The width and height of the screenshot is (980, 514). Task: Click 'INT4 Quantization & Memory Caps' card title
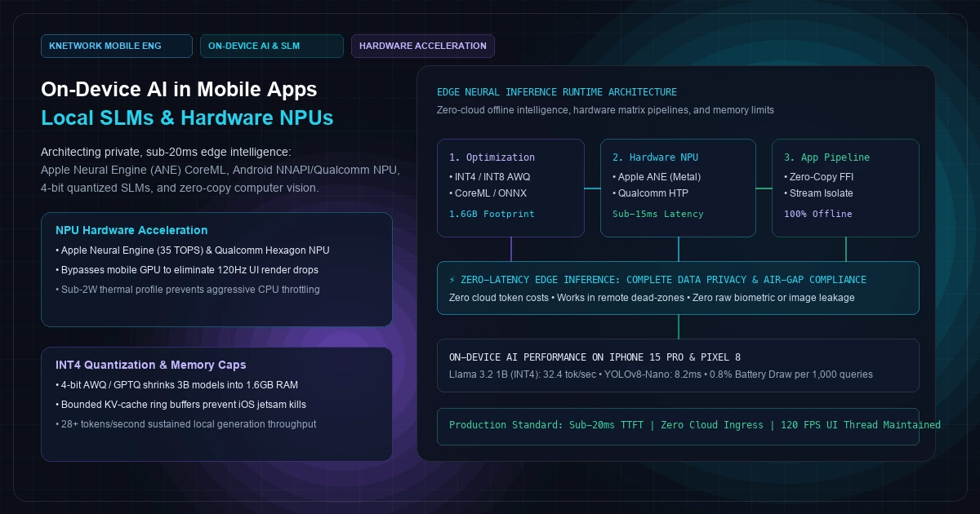(x=151, y=365)
